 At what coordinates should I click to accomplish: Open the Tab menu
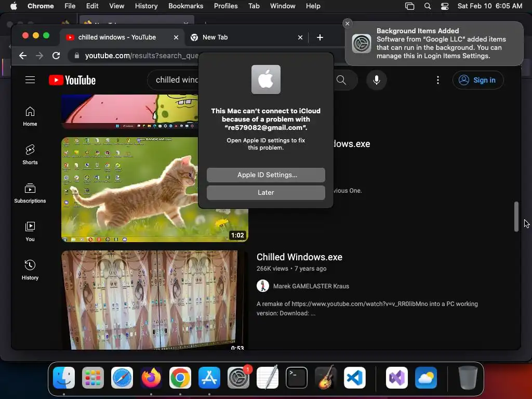[x=254, y=6]
